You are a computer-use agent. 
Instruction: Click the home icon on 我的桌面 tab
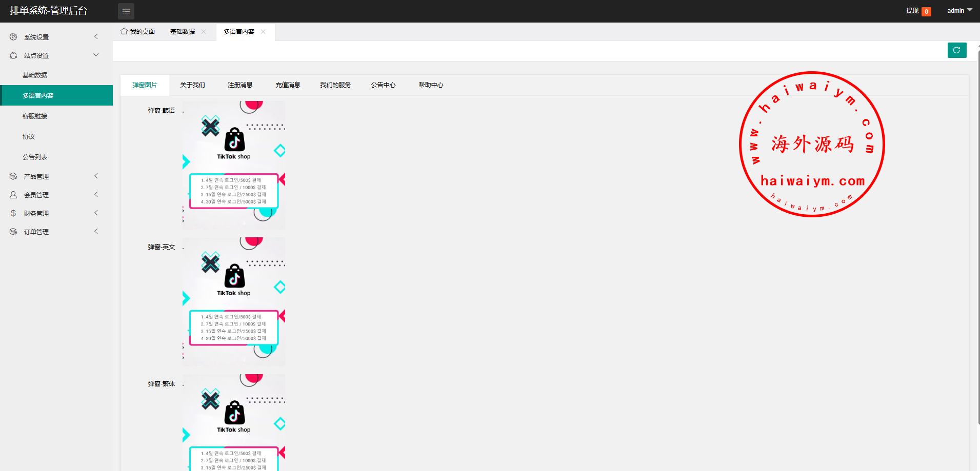click(x=124, y=31)
